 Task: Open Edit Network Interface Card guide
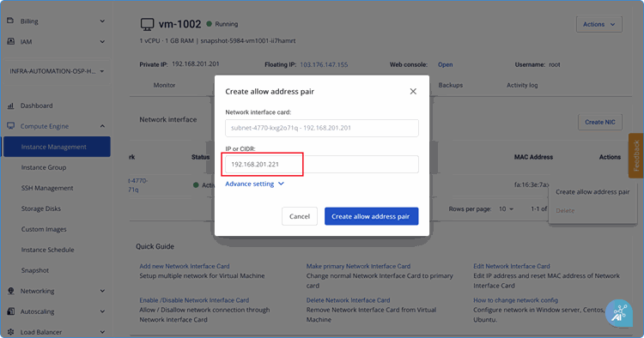(x=512, y=266)
